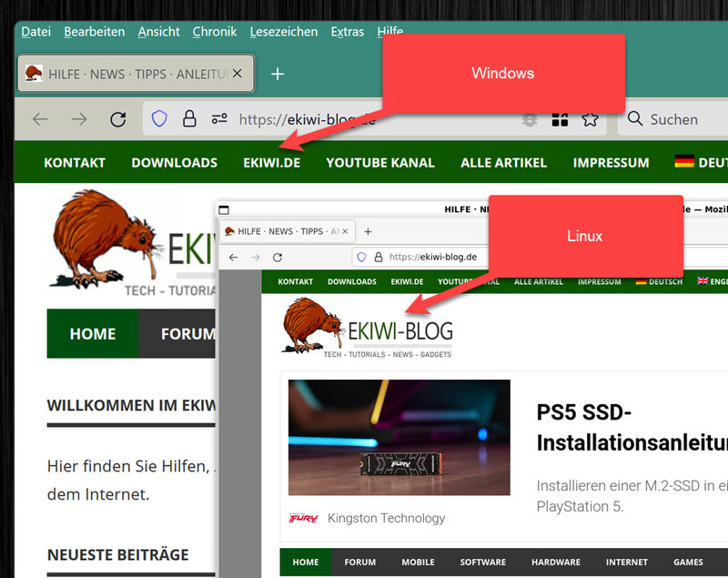
Task: Open EKIWI.DE link in the Linux window
Action: click(x=407, y=282)
